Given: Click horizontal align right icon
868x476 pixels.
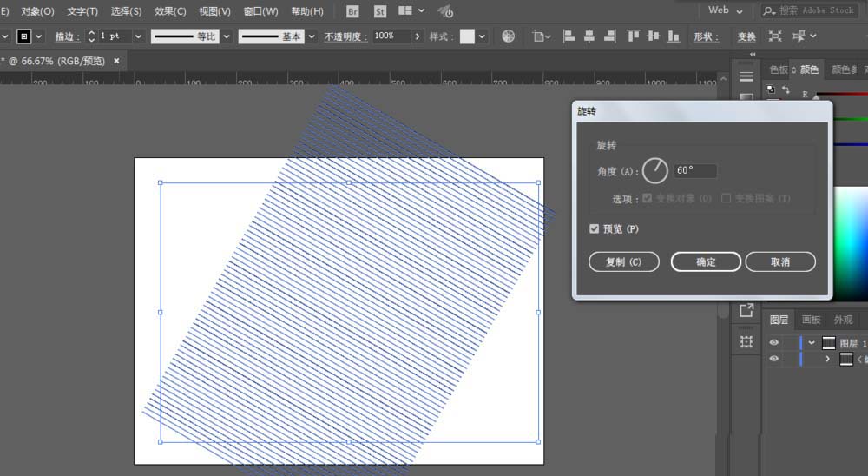Looking at the screenshot, I should pos(609,36).
